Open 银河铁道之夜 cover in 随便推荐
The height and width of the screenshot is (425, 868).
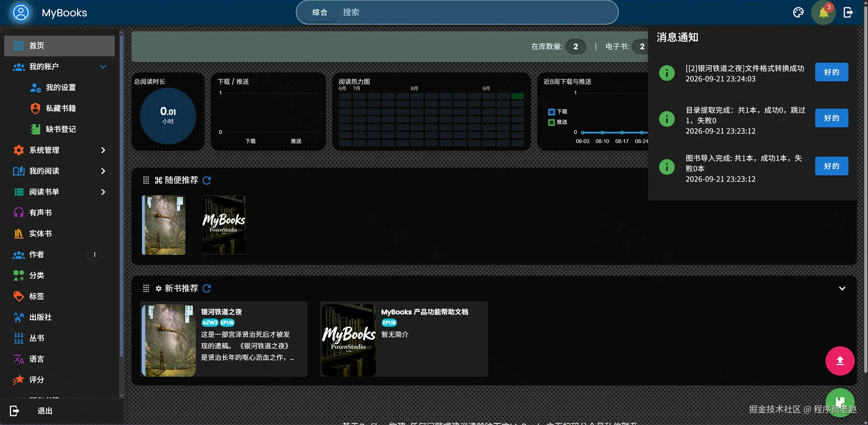[164, 225]
